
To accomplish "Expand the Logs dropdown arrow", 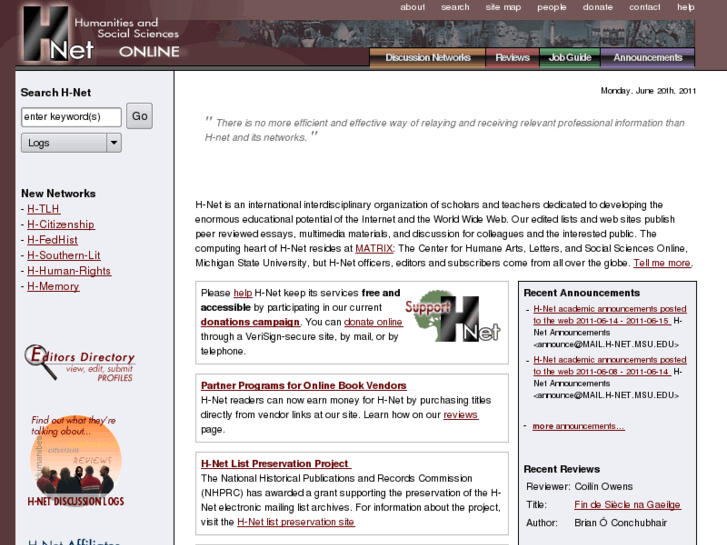I will (114, 143).
